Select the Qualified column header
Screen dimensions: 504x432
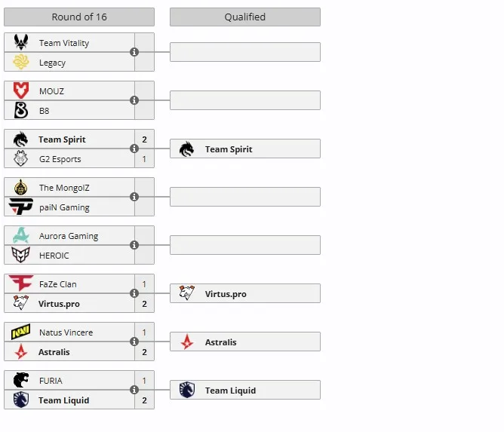pos(245,17)
